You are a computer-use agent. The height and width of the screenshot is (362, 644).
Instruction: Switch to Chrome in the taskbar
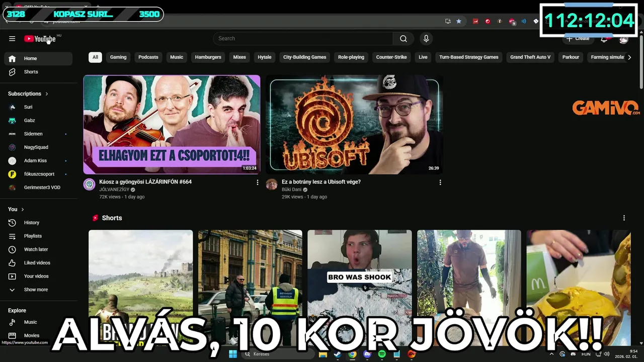point(352,354)
